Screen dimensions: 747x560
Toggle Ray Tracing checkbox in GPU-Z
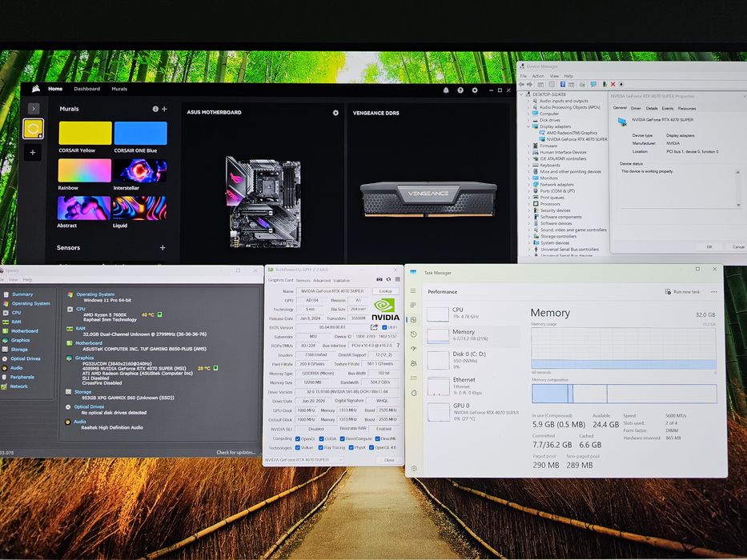(x=320, y=448)
